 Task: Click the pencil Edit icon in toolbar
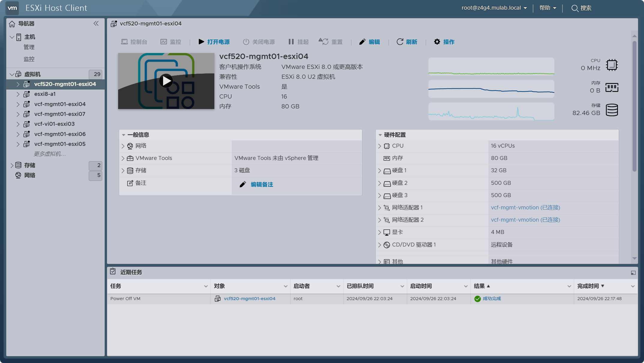[x=362, y=42]
